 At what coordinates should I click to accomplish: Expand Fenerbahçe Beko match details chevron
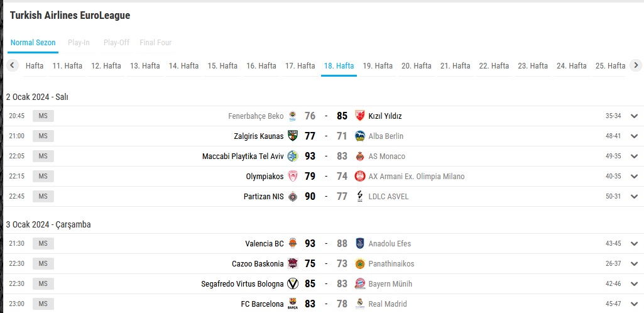pyautogui.click(x=634, y=116)
